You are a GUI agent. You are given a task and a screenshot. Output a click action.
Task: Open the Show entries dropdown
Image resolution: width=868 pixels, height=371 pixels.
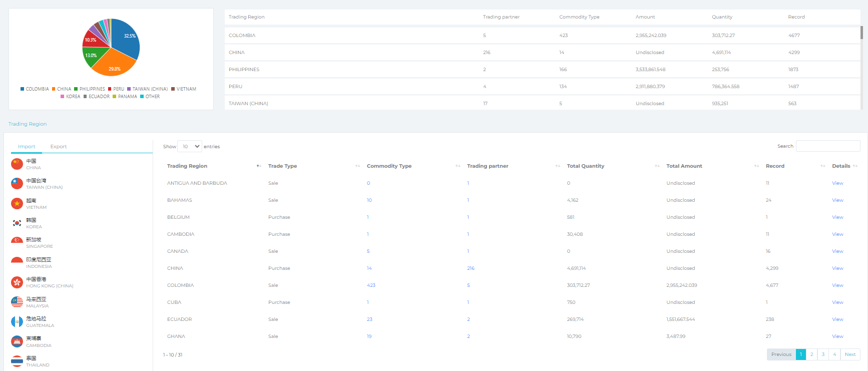click(189, 147)
